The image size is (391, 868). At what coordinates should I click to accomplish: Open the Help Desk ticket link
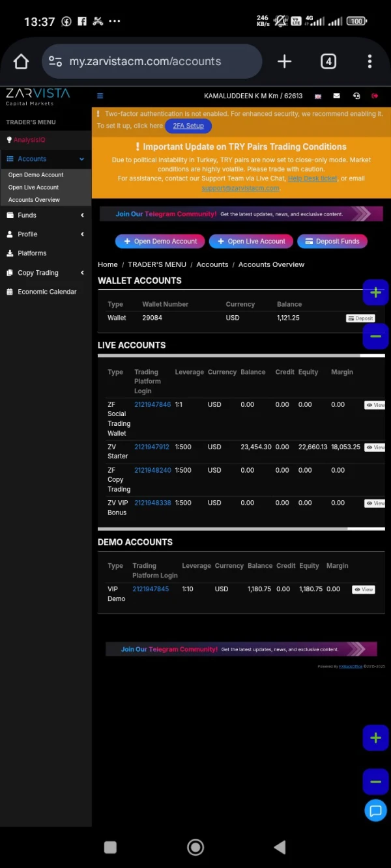[313, 178]
